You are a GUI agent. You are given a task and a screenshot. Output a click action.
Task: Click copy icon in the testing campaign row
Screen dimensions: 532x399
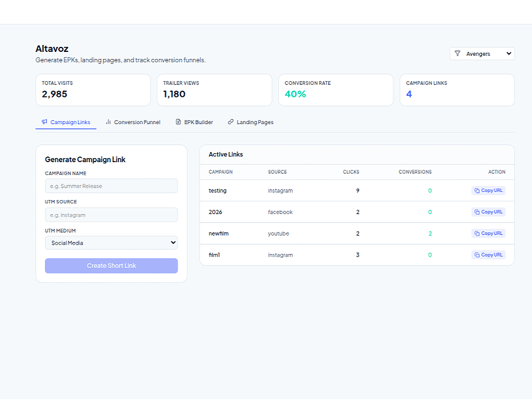tap(478, 191)
